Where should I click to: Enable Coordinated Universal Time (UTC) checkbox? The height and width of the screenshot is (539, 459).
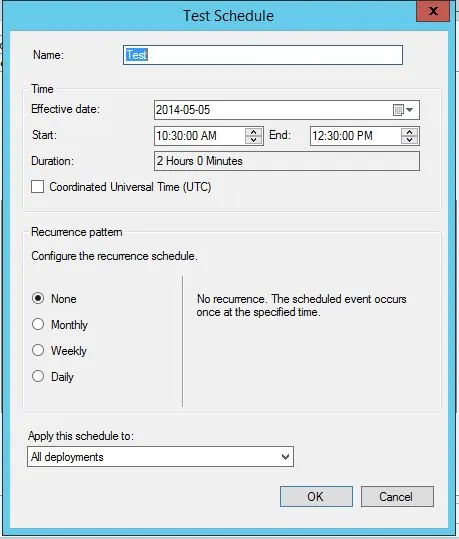[37, 187]
